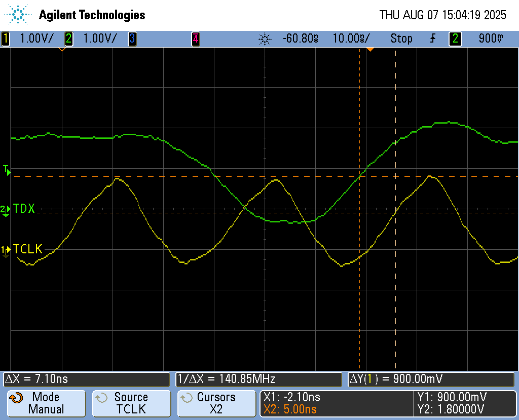Open the Source TCLK softkey
The image size is (519, 420).
(x=131, y=403)
